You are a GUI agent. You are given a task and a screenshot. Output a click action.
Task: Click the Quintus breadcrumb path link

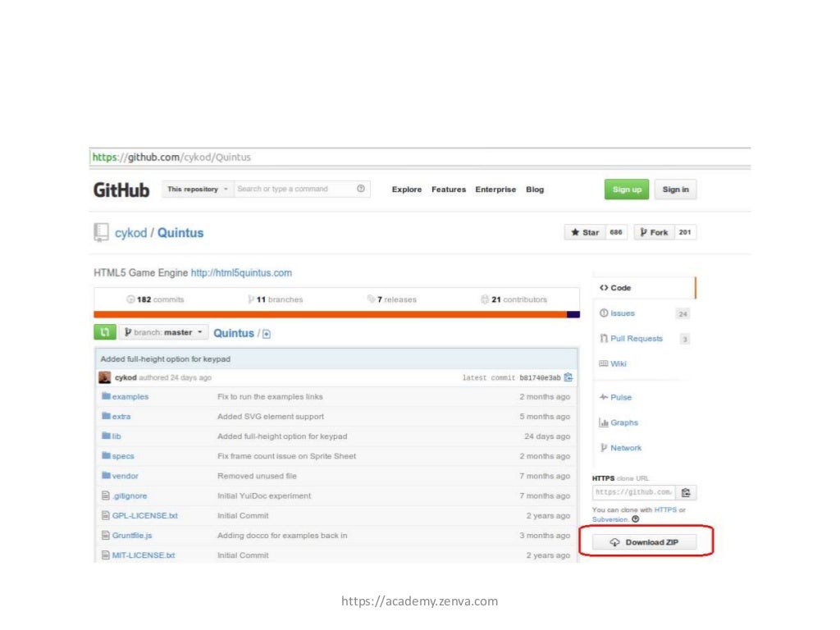(x=234, y=333)
